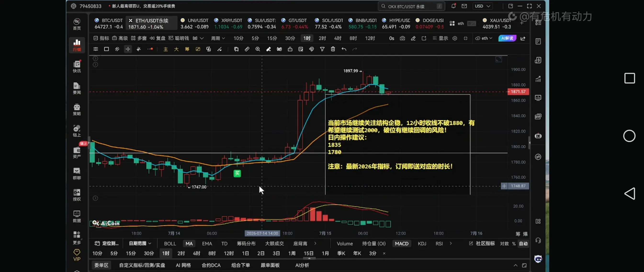This screenshot has height=272, width=644.
Task: Open the eth layout dropdown in toolbar
Action: coord(484,38)
